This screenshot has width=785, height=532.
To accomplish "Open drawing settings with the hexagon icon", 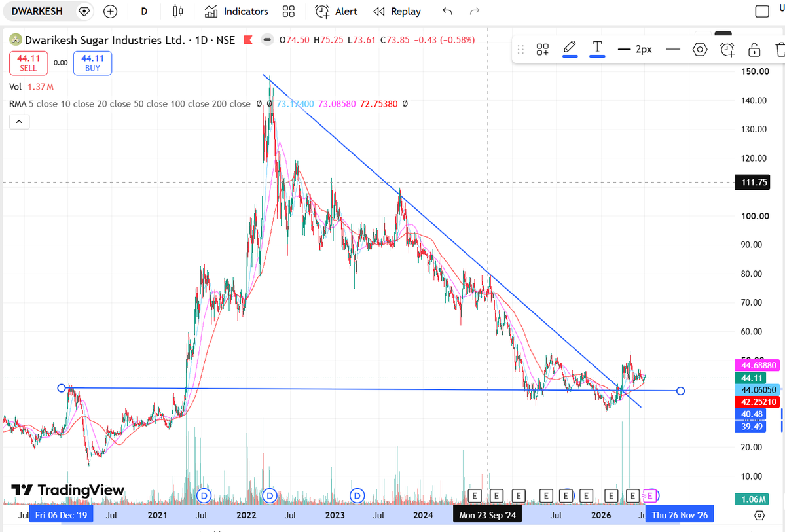I will (x=700, y=49).
